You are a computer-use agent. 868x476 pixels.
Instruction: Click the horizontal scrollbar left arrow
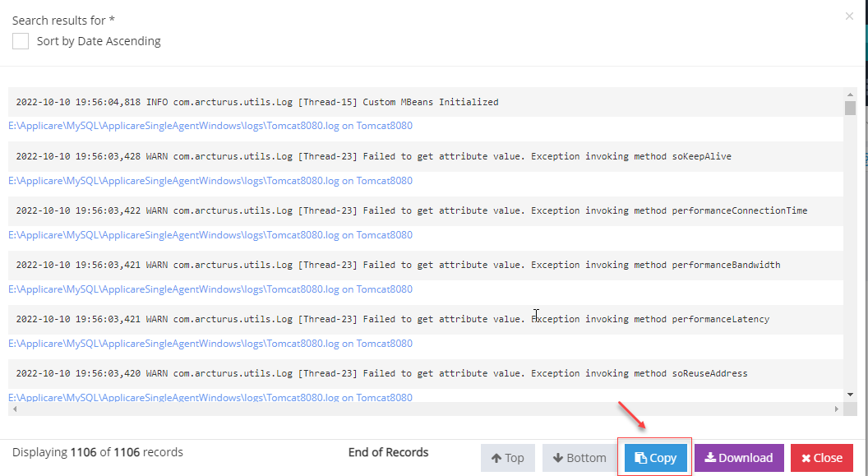click(13, 409)
